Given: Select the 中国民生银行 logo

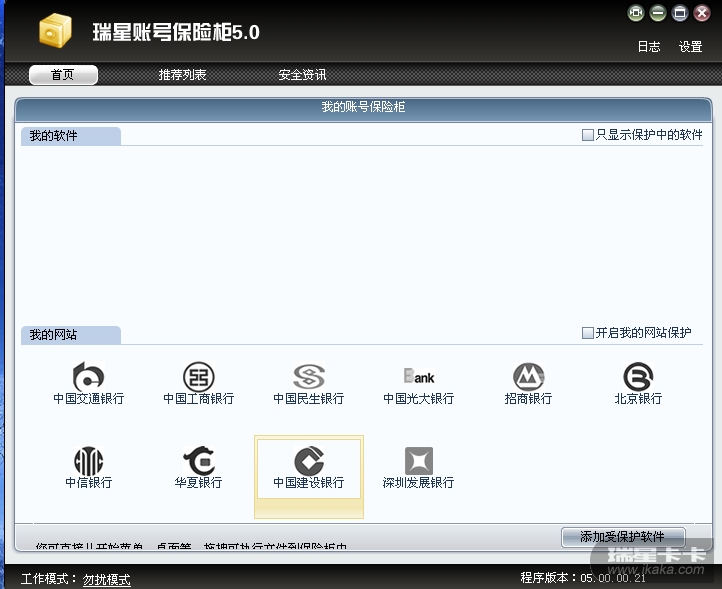Looking at the screenshot, I should 309,376.
